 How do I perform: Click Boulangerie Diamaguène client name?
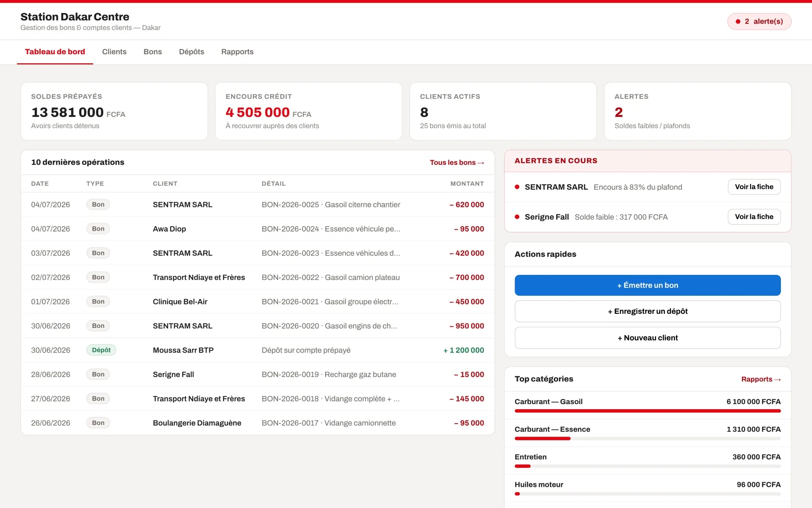pos(197,423)
